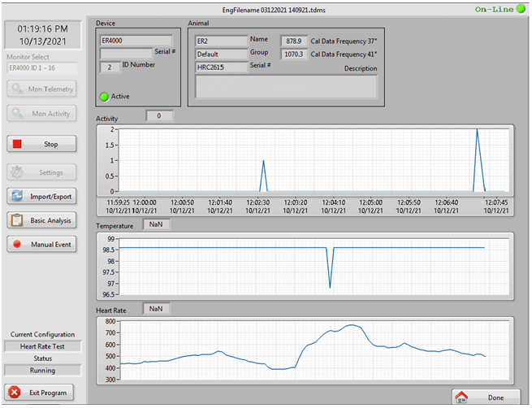Click the Mon Telemetry magnifier icon
532x408 pixels.
click(x=17, y=89)
